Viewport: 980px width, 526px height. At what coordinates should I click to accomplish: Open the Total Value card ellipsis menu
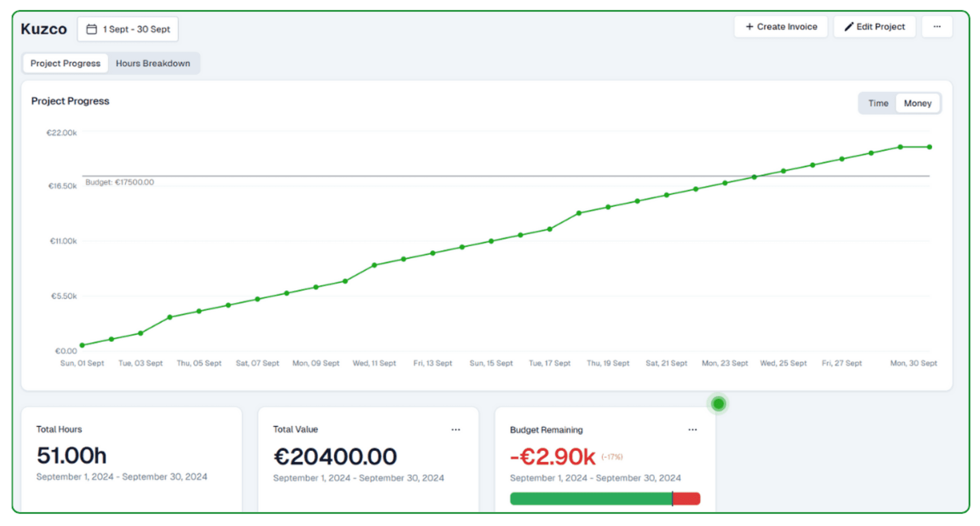coord(456,430)
